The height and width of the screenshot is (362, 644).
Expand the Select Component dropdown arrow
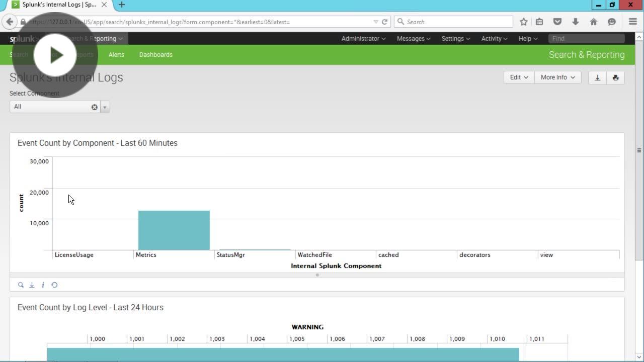pyautogui.click(x=105, y=107)
